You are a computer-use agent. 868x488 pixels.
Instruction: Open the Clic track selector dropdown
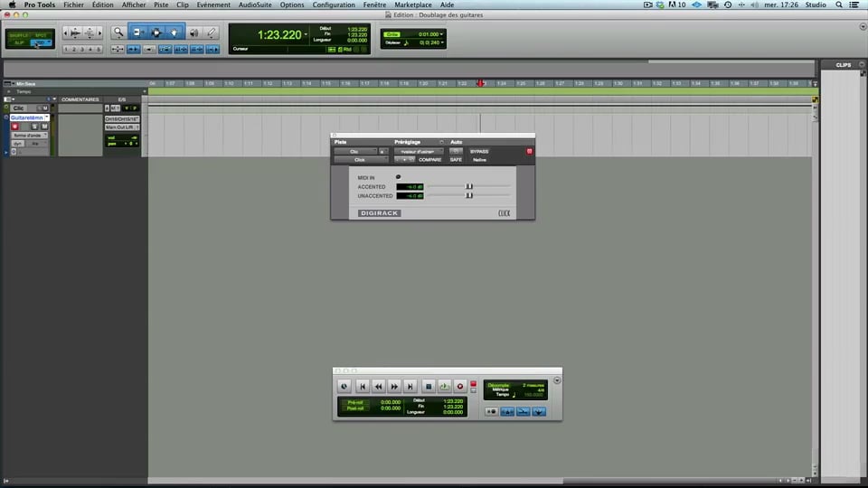355,151
